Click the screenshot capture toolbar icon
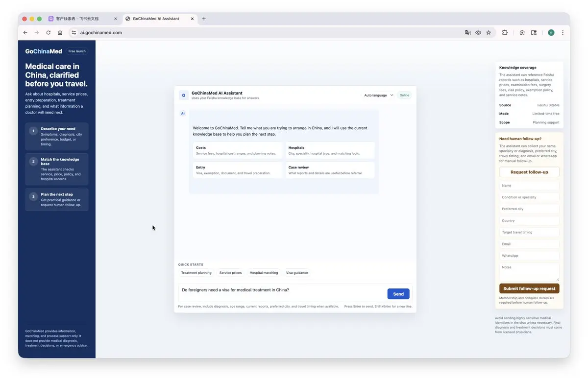The height and width of the screenshot is (382, 588). point(522,33)
